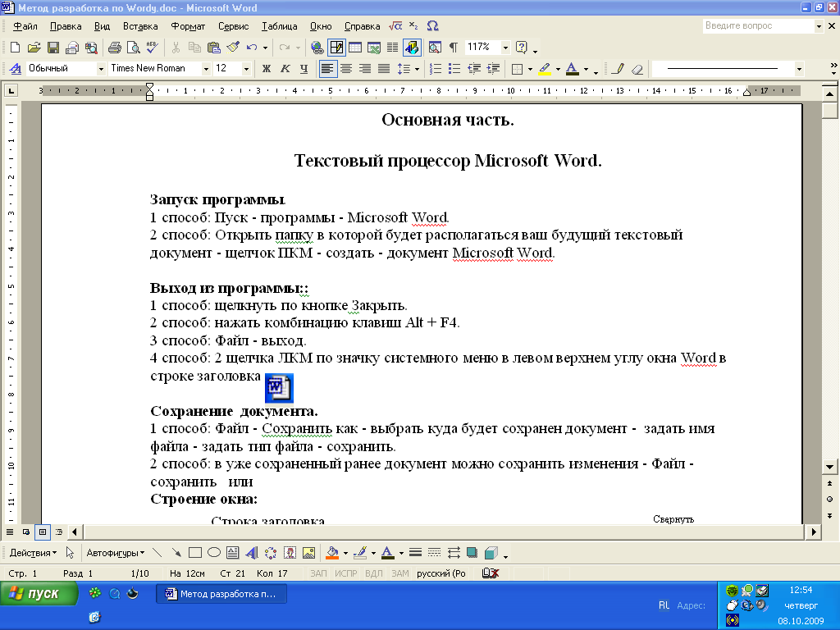Expand the Undo history dropdown arrow
Screen dimensions: 840x630
tap(265, 48)
